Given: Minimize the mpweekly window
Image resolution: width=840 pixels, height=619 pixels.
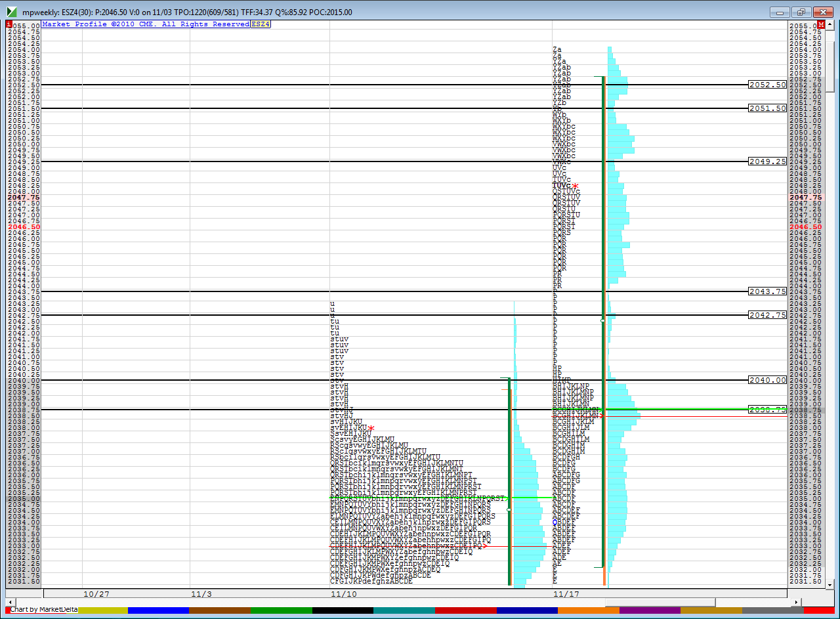Looking at the screenshot, I should pyautogui.click(x=780, y=12).
